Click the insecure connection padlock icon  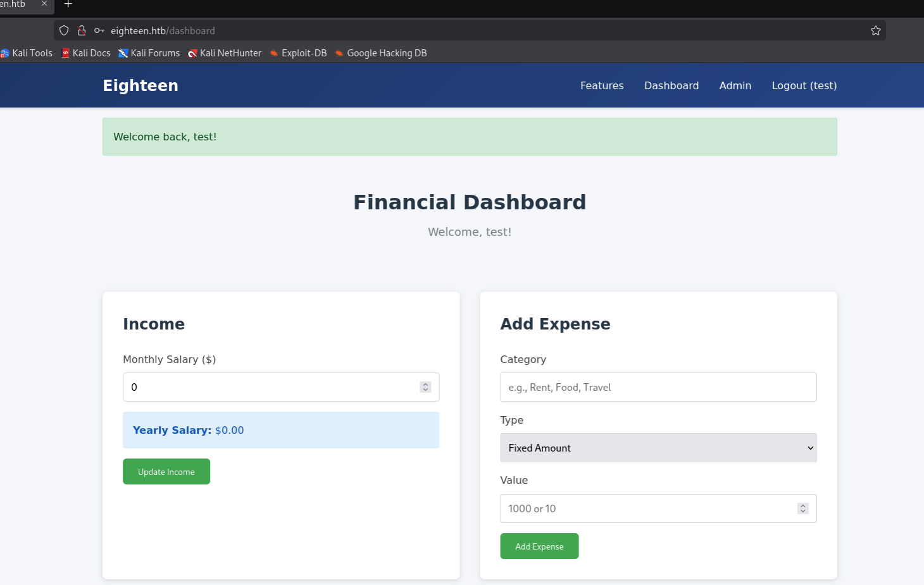(x=82, y=30)
